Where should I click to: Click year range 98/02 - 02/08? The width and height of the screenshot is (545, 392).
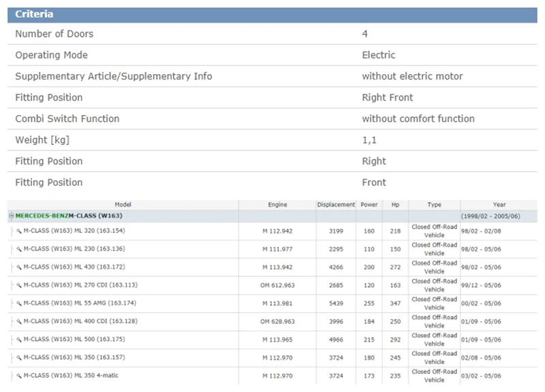pyautogui.click(x=481, y=231)
